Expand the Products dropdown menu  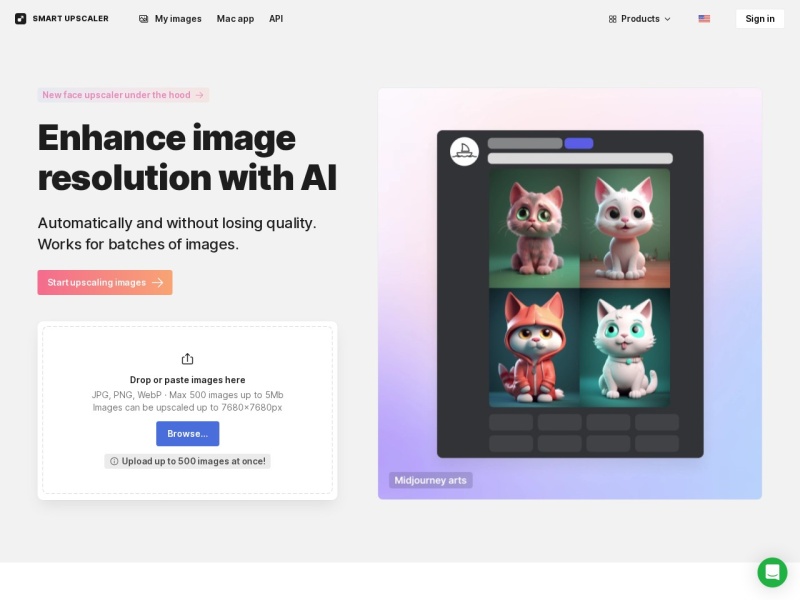pos(639,19)
